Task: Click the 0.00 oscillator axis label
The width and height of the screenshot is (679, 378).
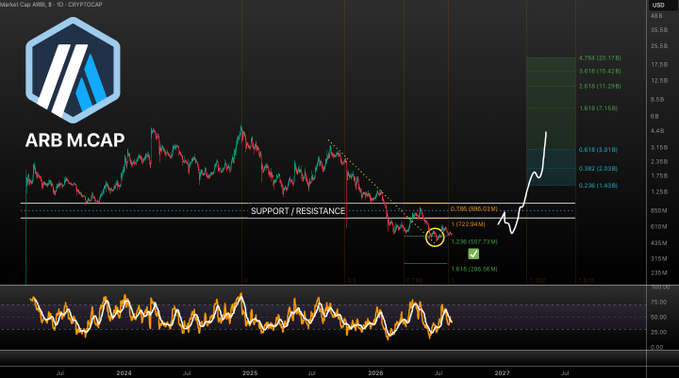Action: [657, 347]
